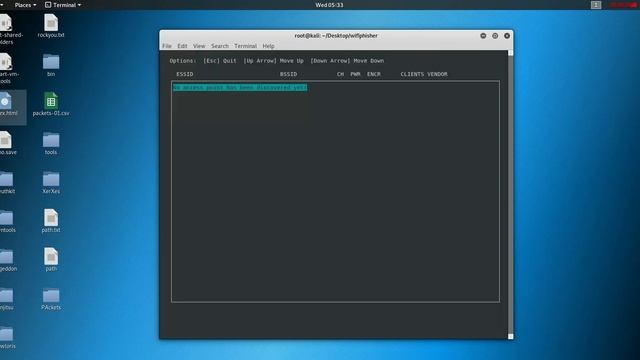Screen dimensions: 640x360
Task: Open the Help menu in terminal
Action: click(268, 46)
